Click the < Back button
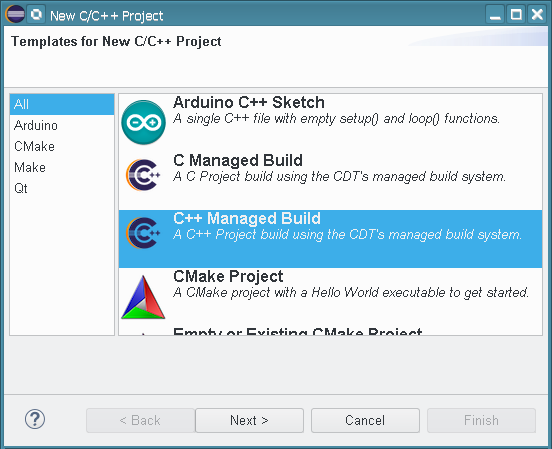The width and height of the screenshot is (552, 449). (x=140, y=420)
